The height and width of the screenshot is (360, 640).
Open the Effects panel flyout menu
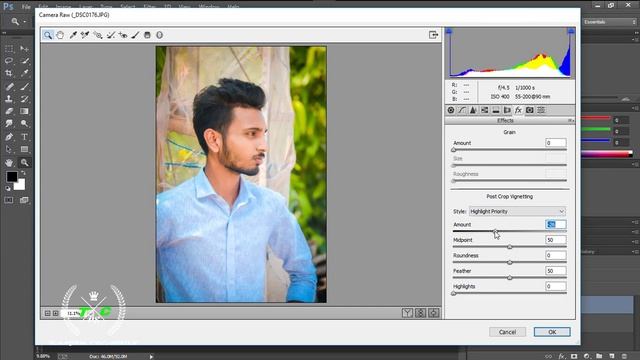point(571,121)
